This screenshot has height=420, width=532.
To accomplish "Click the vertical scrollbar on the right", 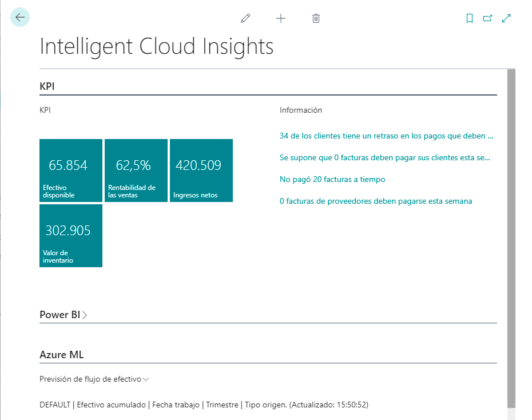I will (x=511, y=229).
